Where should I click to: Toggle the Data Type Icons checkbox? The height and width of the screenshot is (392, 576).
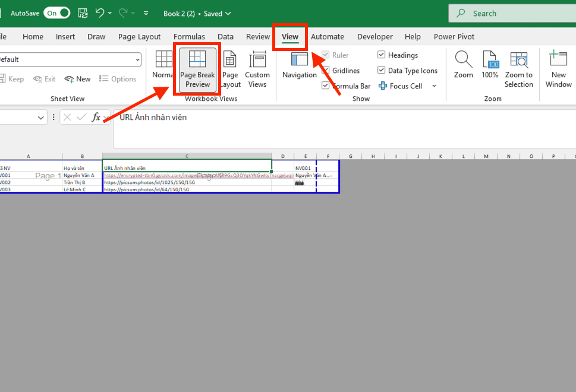point(381,70)
